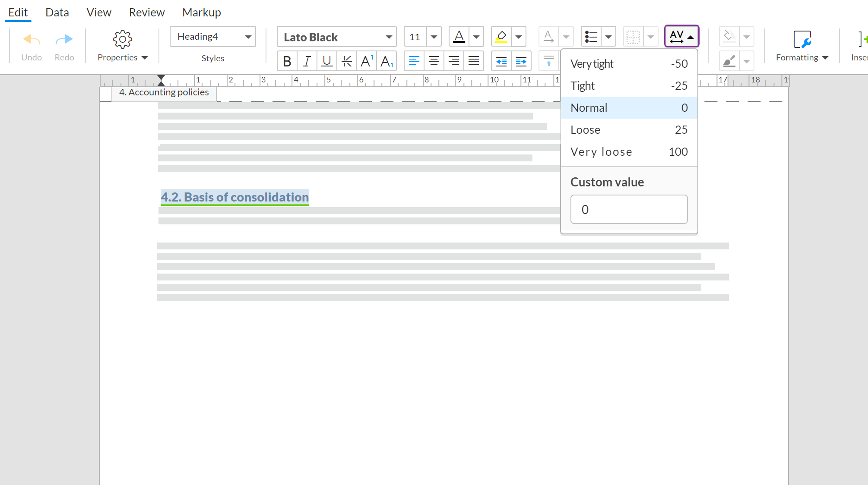Select Very loose spacing option
Viewport: 868px width, 485px height.
(628, 152)
